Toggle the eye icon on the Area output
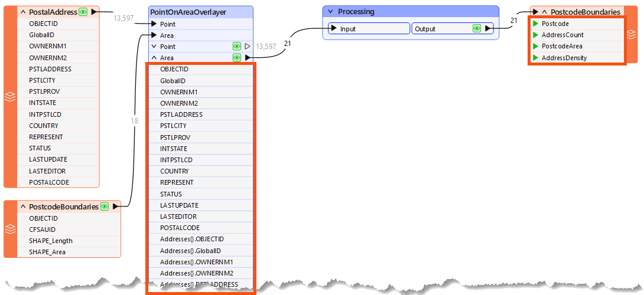The width and height of the screenshot is (644, 295). point(236,58)
